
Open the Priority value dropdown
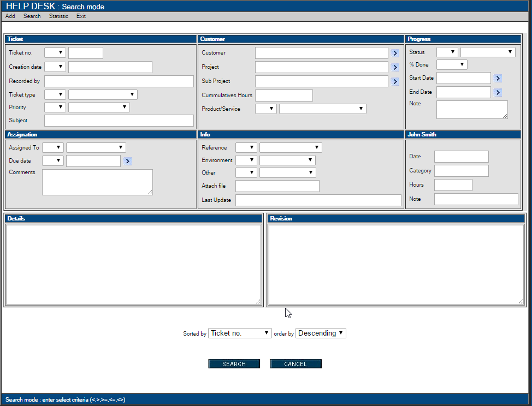99,107
